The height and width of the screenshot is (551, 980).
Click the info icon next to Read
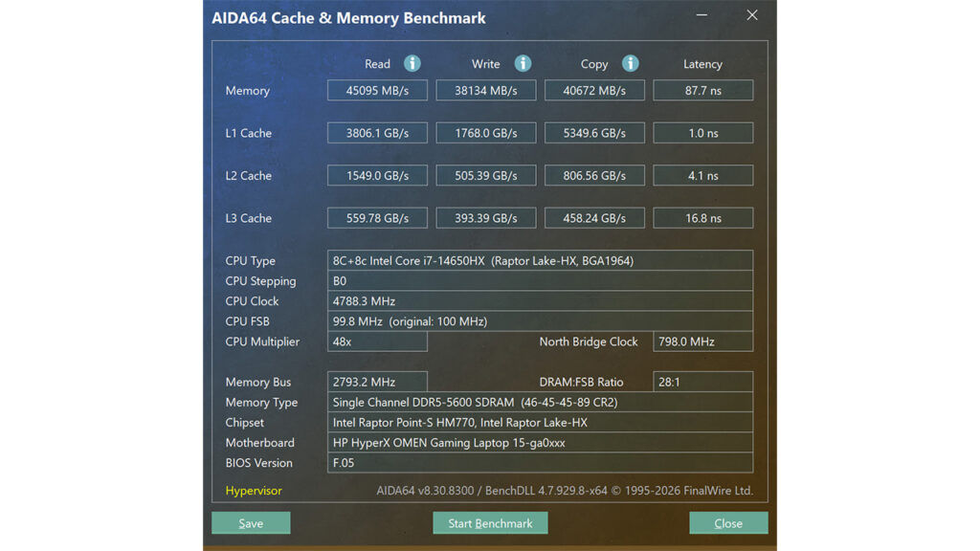[412, 63]
